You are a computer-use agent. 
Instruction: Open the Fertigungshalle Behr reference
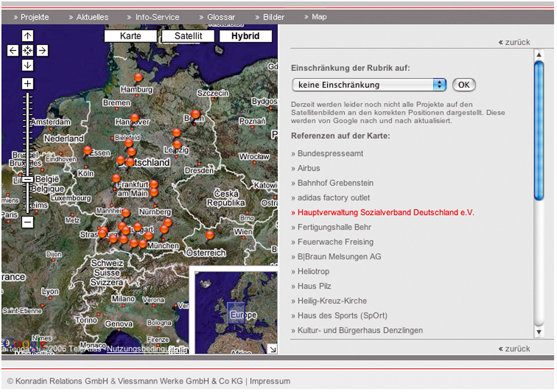coord(331,227)
